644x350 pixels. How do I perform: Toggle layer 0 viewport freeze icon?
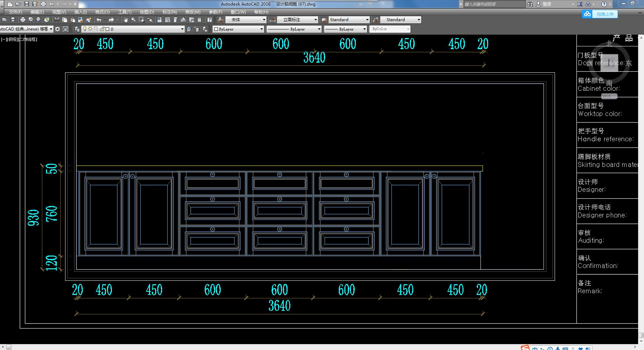pyautogui.click(x=96, y=29)
